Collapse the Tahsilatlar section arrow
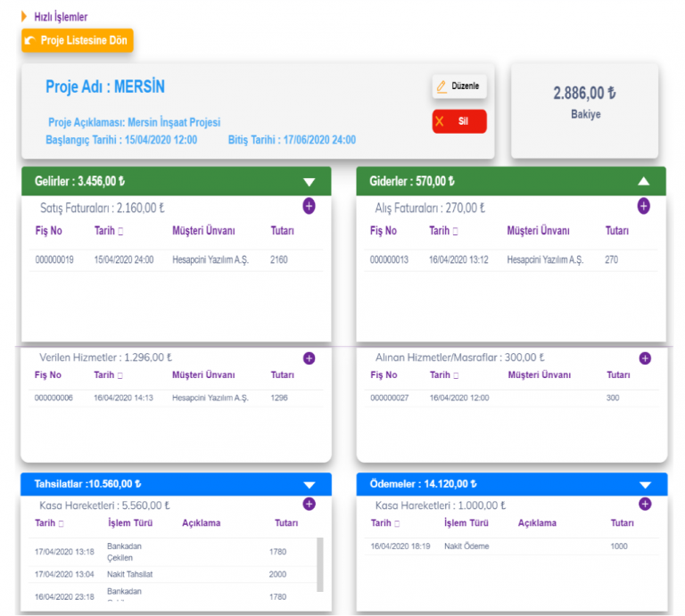 [x=309, y=485]
